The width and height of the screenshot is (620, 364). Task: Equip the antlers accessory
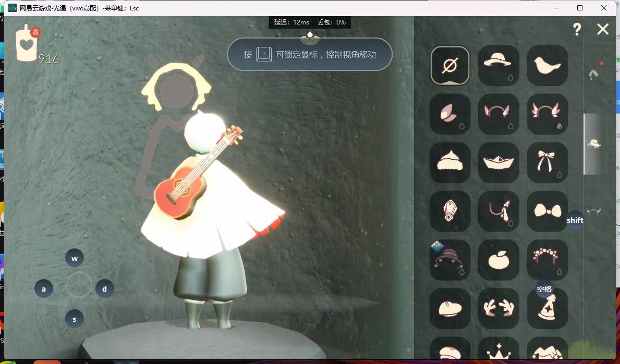[498, 308]
